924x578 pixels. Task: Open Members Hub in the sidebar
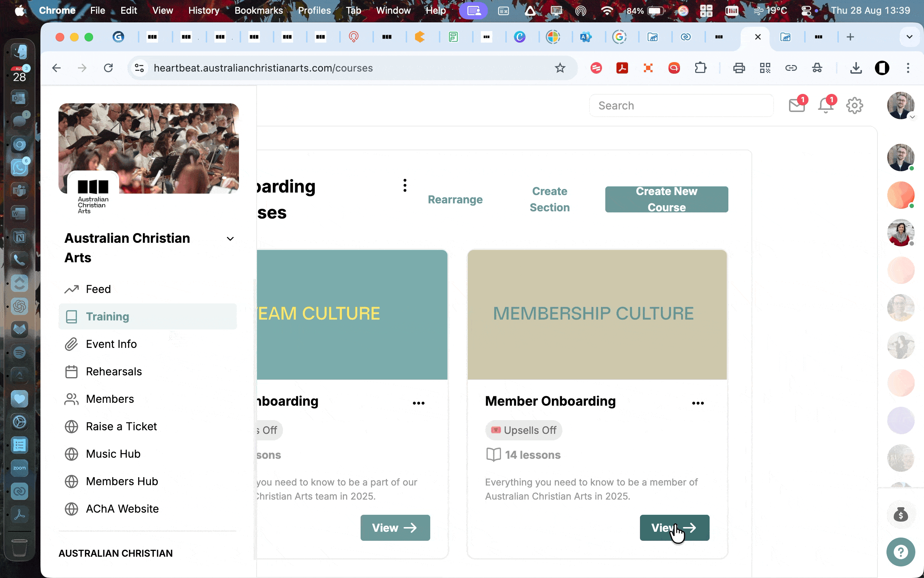[147, 481]
